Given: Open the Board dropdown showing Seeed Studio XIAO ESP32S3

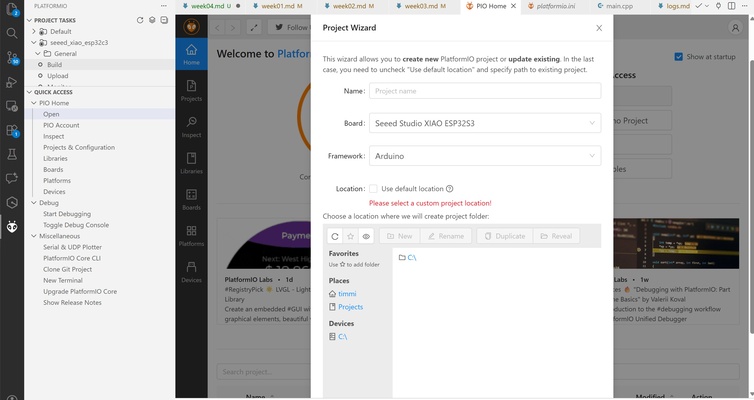Looking at the screenshot, I should pos(485,123).
